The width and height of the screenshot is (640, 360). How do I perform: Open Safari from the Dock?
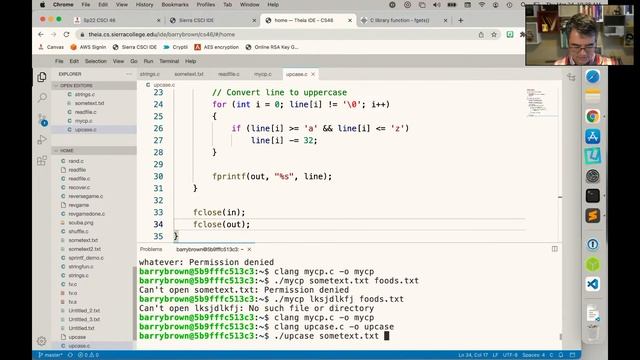(x=593, y=77)
